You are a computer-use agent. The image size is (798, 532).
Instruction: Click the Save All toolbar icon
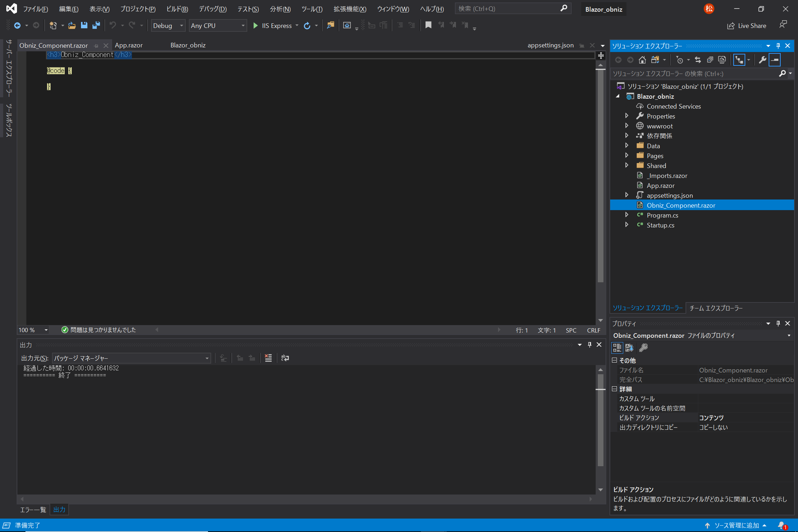96,25
